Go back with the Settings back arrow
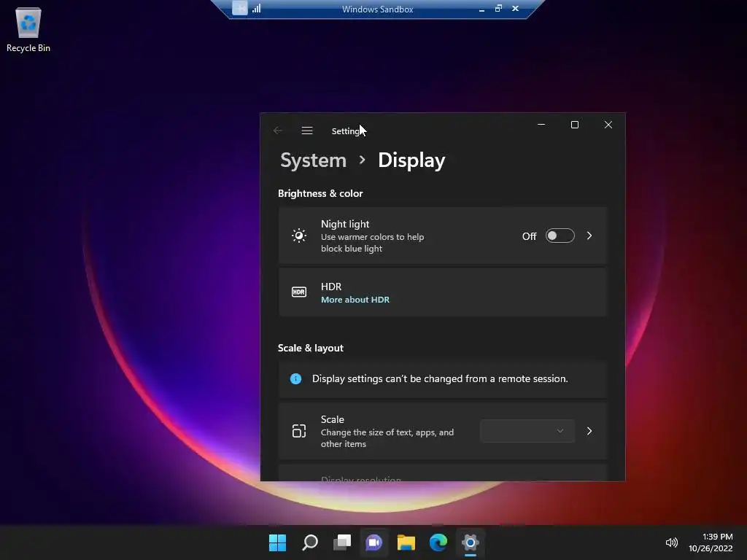 (278, 131)
